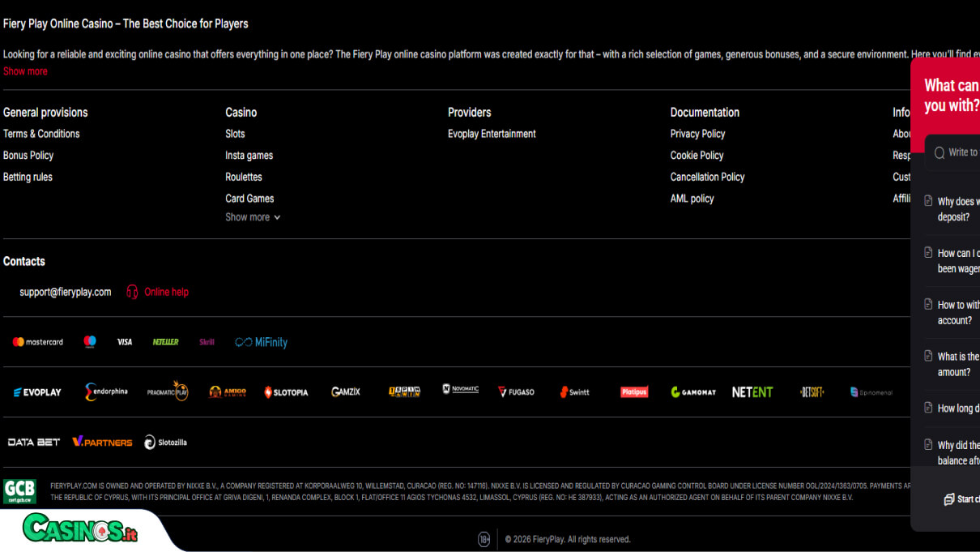The image size is (980, 552).
Task: Go to Insta games
Action: point(249,156)
